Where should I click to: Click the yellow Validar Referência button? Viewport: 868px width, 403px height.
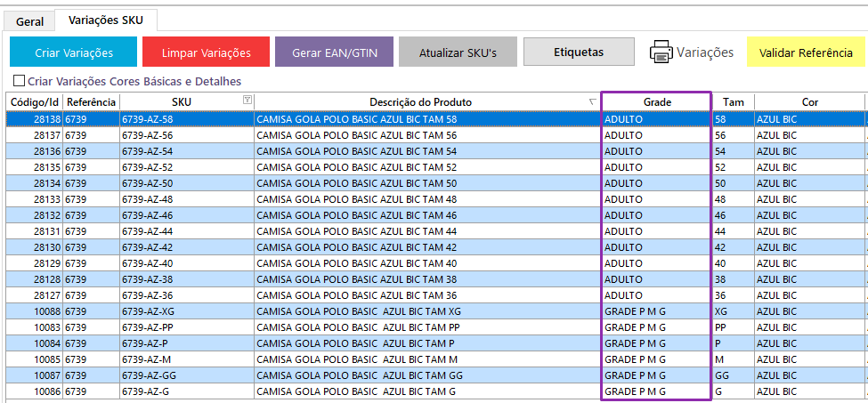806,52
